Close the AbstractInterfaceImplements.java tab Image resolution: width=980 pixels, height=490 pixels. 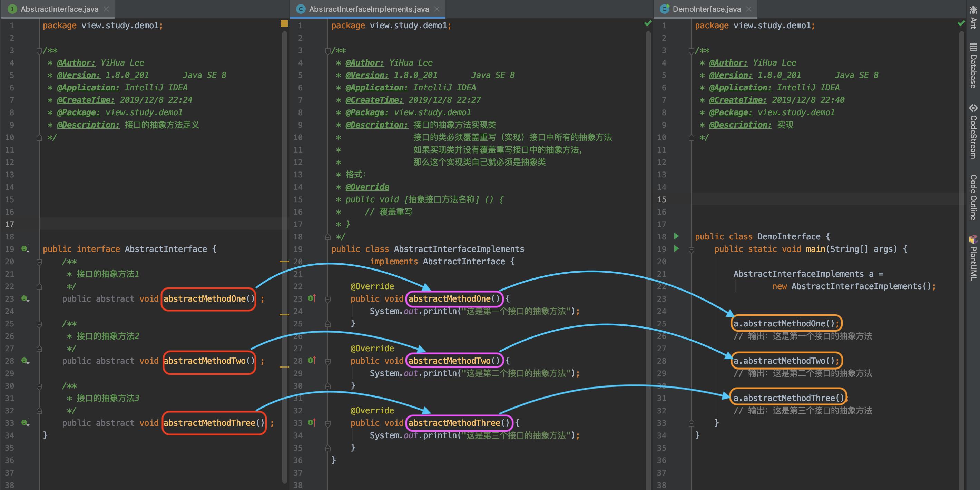click(x=437, y=9)
